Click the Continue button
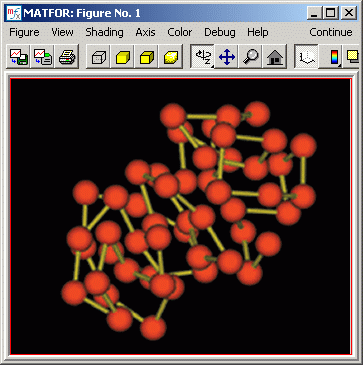 coord(331,32)
